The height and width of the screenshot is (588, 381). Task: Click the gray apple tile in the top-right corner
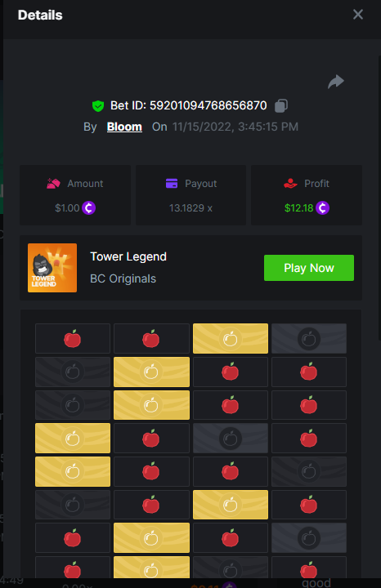click(309, 339)
